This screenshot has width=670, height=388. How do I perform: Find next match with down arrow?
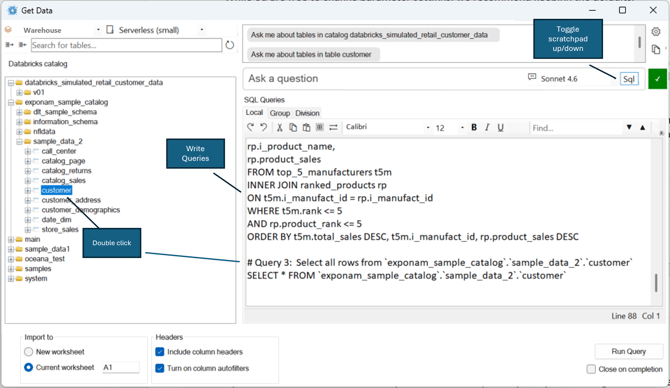(x=629, y=127)
